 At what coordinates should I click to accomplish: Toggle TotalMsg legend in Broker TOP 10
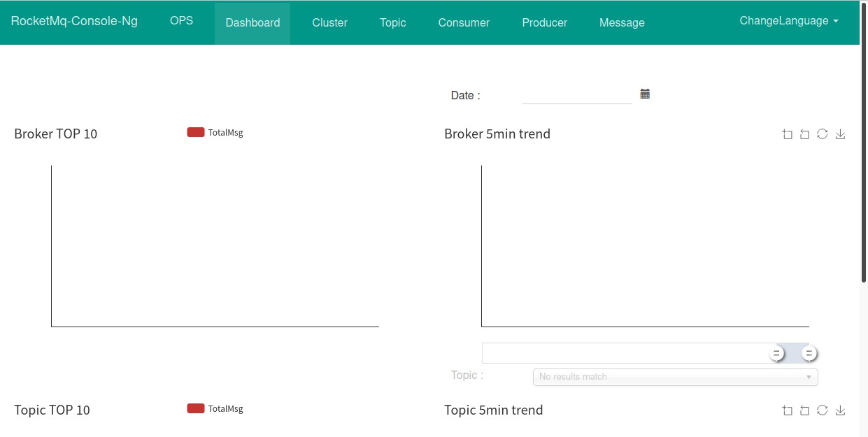point(215,132)
